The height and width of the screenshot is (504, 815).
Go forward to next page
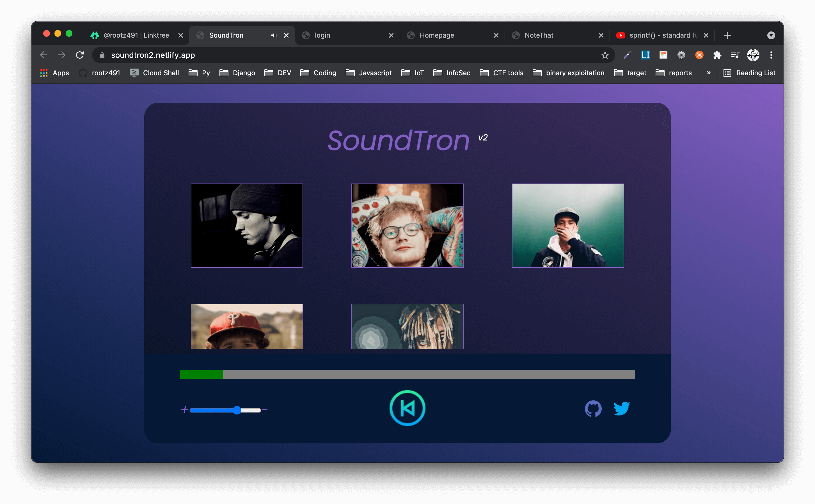click(x=62, y=55)
